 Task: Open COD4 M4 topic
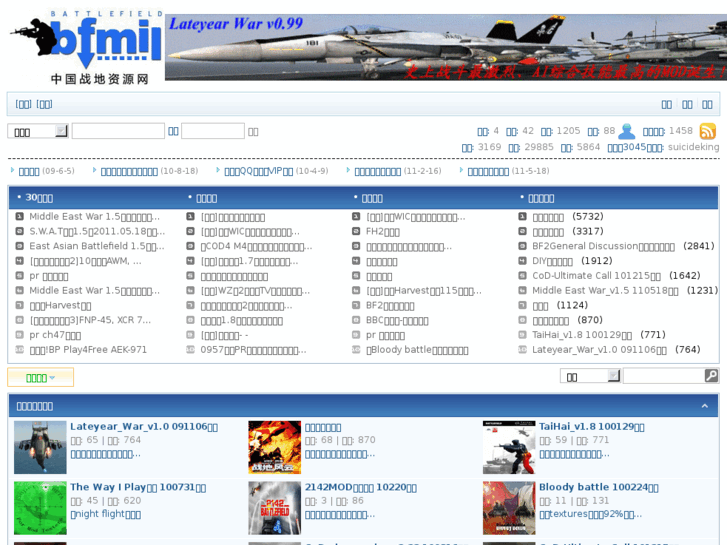coord(256,246)
